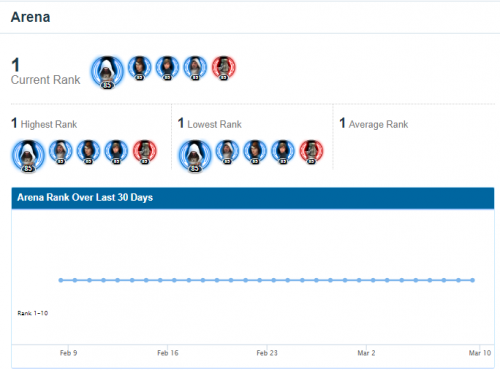Click the Rank 1-10 axis label

[33, 313]
